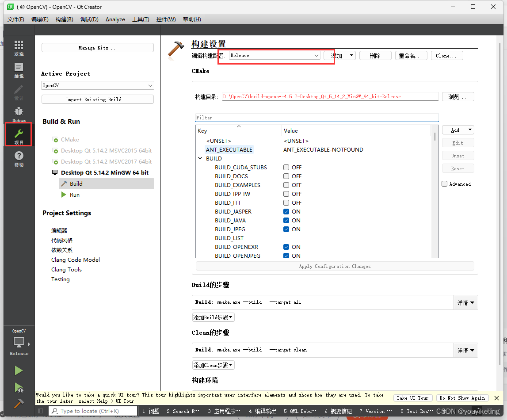
Task: Collapse the BUILD group in key tree
Action: (x=200, y=158)
